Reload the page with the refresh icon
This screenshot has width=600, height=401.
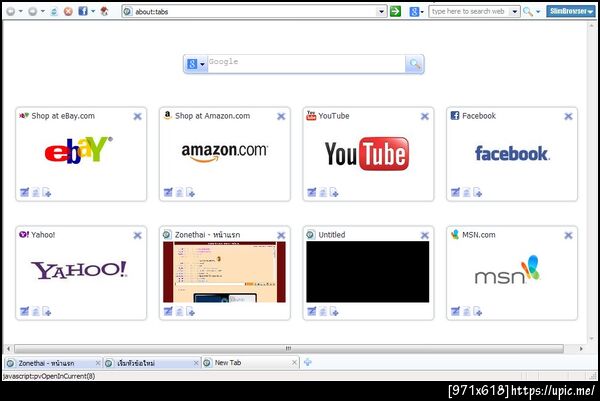pyautogui.click(x=54, y=11)
